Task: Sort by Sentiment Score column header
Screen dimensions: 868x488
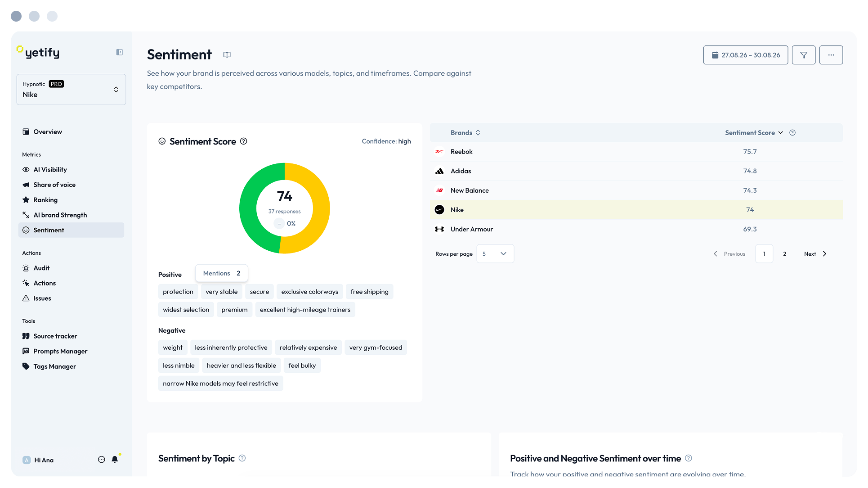Action: click(754, 133)
